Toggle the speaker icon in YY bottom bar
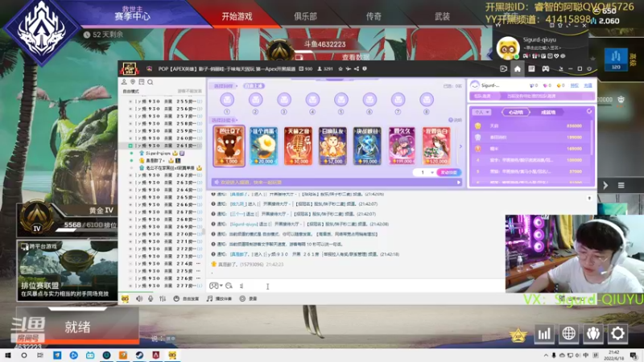 click(139, 298)
